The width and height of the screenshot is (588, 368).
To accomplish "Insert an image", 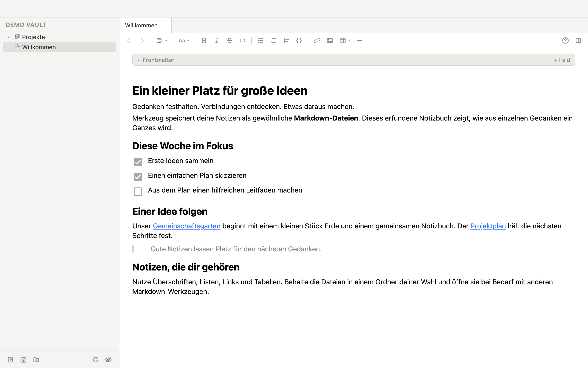I will 330,40.
